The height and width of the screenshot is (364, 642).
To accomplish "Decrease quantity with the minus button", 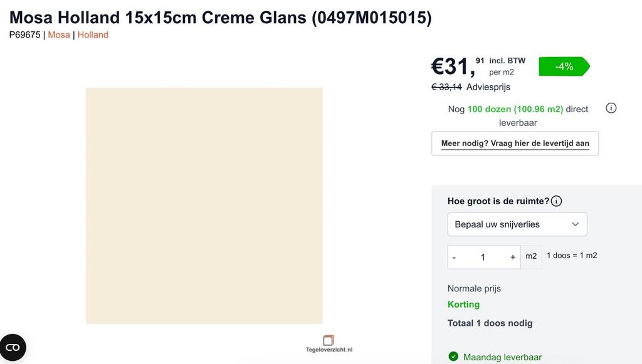I will (x=455, y=257).
